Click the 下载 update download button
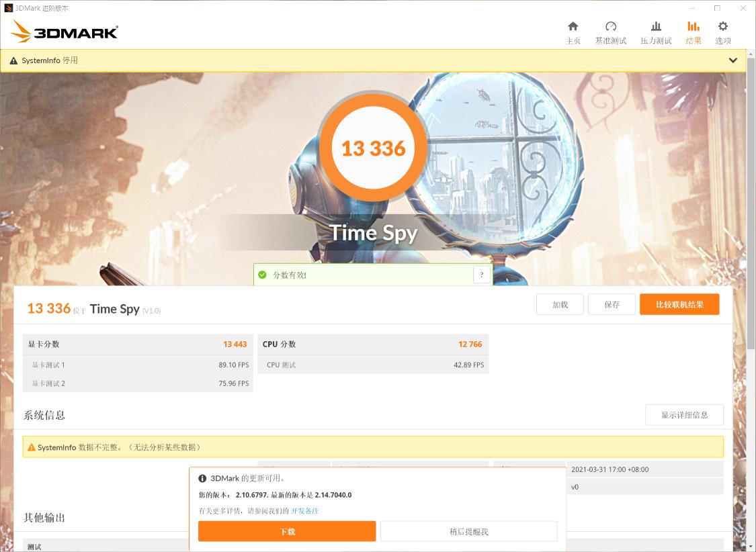The height and width of the screenshot is (552, 756). 287,531
